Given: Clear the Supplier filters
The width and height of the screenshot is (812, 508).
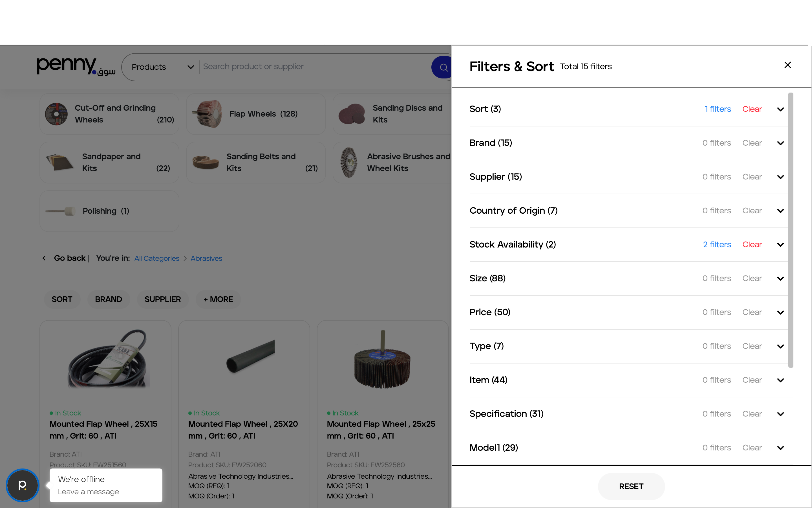Looking at the screenshot, I should [x=752, y=177].
